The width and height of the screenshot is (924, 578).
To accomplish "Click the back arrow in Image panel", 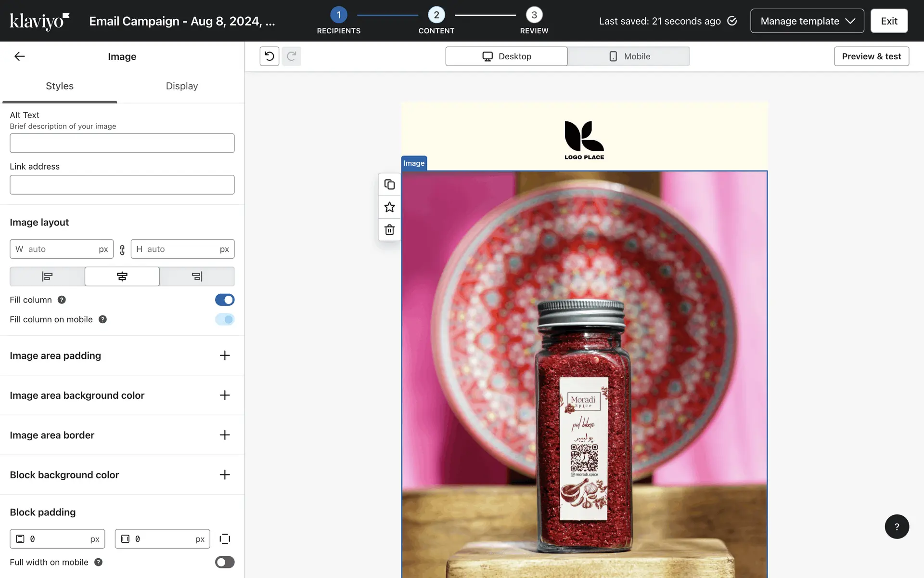I will click(19, 56).
